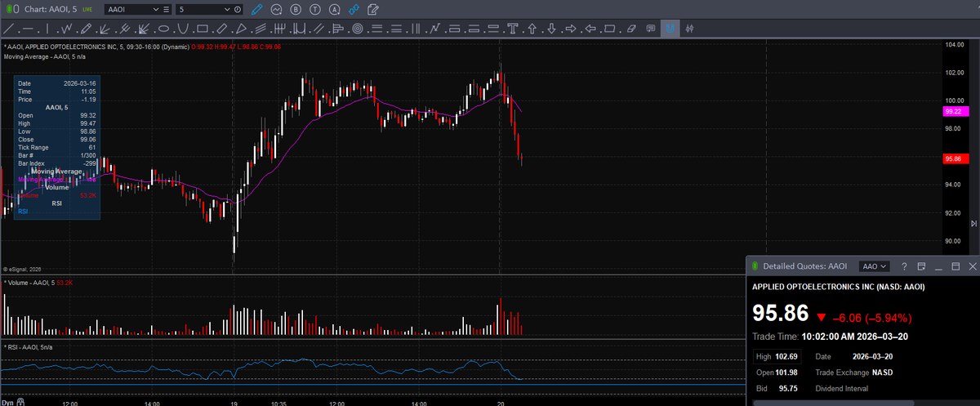980x406 pixels.
Task: Select the parallel diagonal lines drawing tool
Action: click(320, 29)
